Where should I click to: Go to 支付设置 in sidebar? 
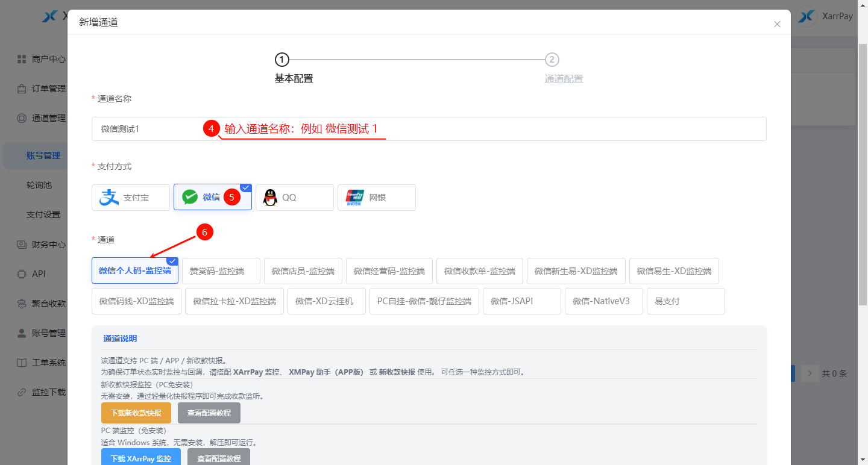pyautogui.click(x=43, y=214)
